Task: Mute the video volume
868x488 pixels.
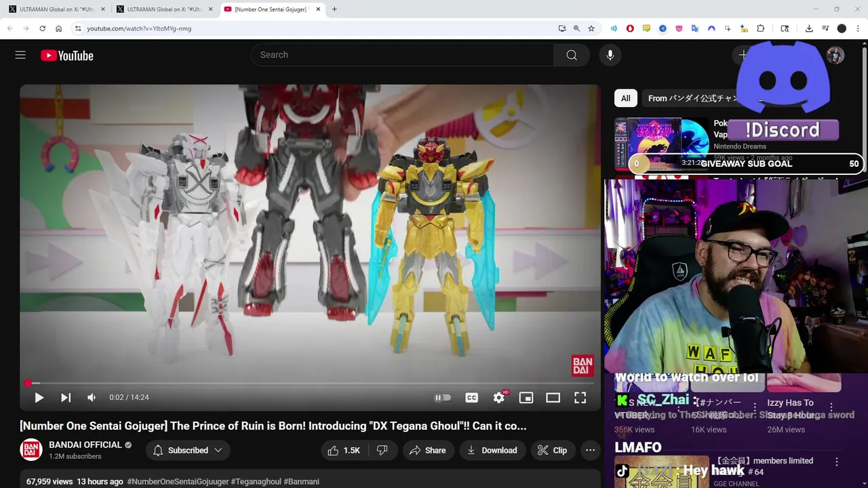Action: click(92, 398)
